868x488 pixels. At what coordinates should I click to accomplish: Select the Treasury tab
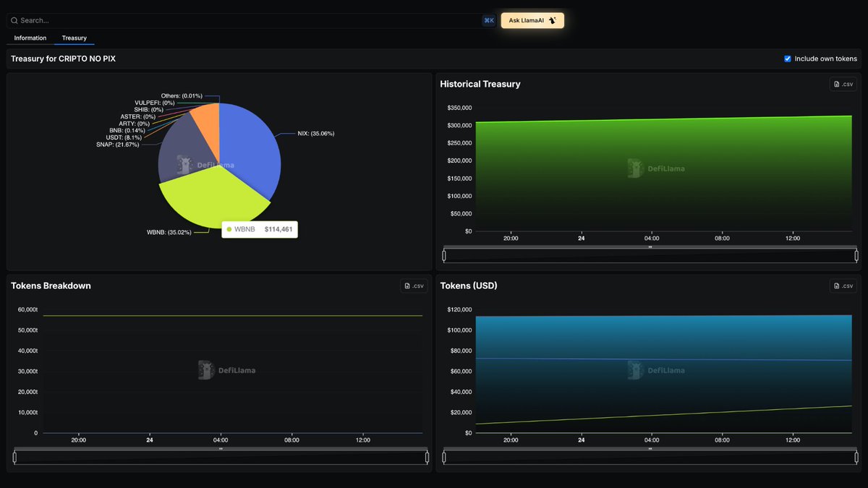75,38
